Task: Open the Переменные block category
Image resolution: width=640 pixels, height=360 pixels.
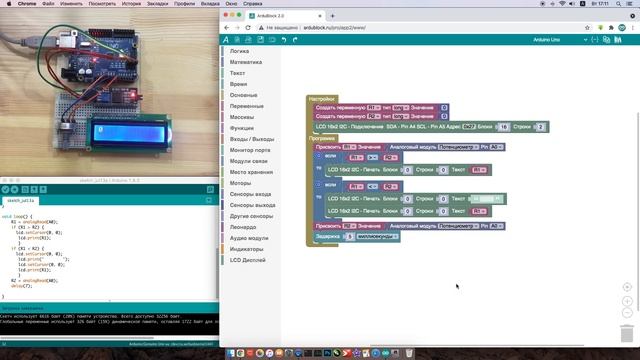Action: coord(247,106)
